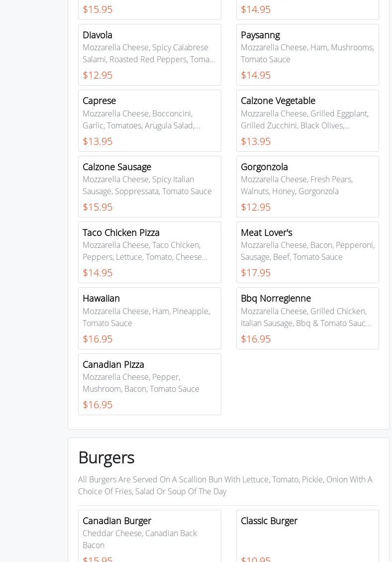Viewport: 392px width, 562px height.
Task: Click the Taco Chicken Pizza $14.95 price
Action: coord(98,273)
